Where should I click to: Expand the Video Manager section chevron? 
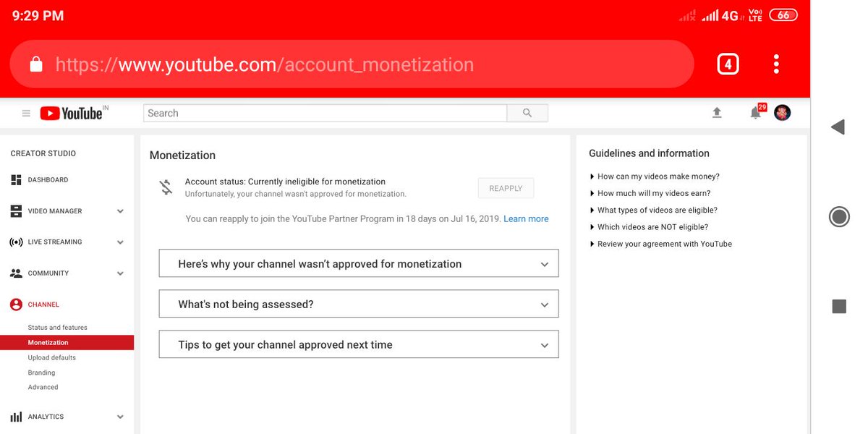(120, 211)
